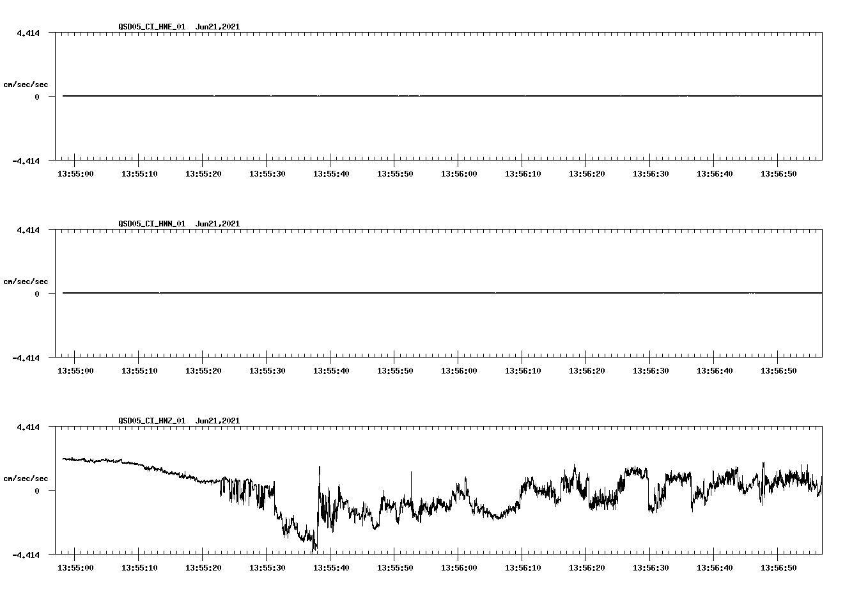Image resolution: width=868 pixels, height=591 pixels.
Task: Select 13:56:20 time label under HNN plot
Action: 587,371
